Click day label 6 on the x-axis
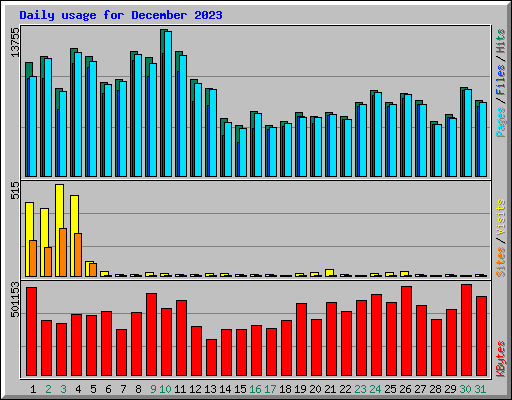 (x=108, y=389)
